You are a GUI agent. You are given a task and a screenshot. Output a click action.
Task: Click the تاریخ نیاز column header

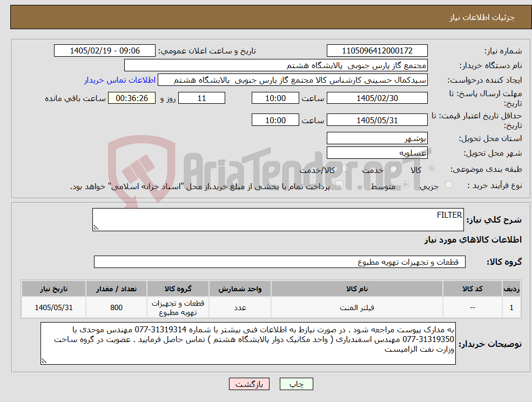[53, 289]
